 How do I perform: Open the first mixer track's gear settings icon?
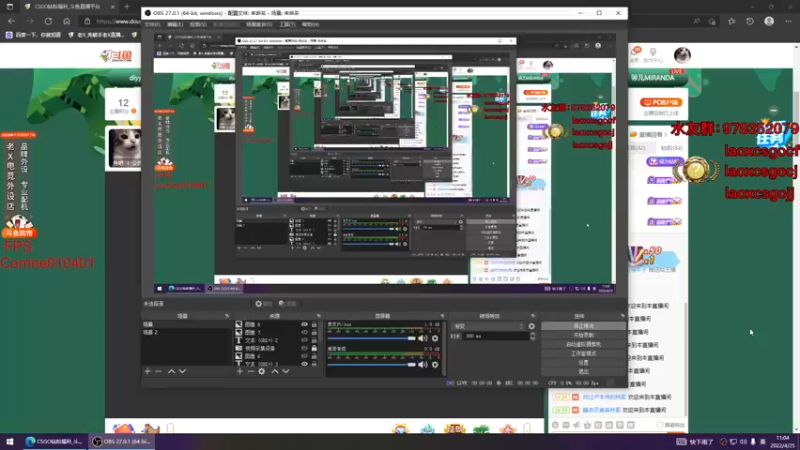click(435, 338)
